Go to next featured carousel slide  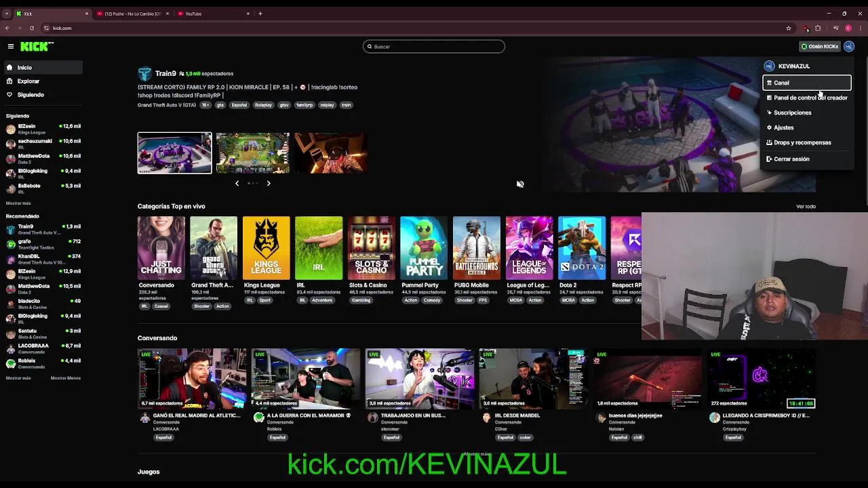coord(269,183)
